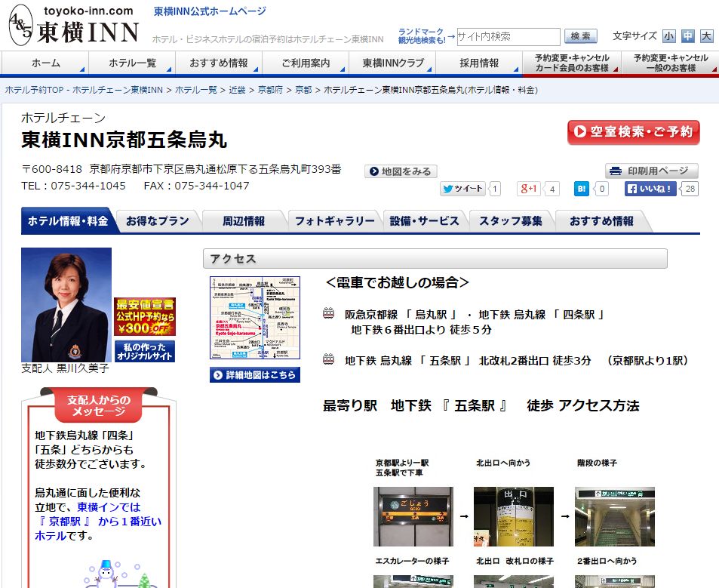Click the 支配人からのメッセージ red banner

coord(99,405)
